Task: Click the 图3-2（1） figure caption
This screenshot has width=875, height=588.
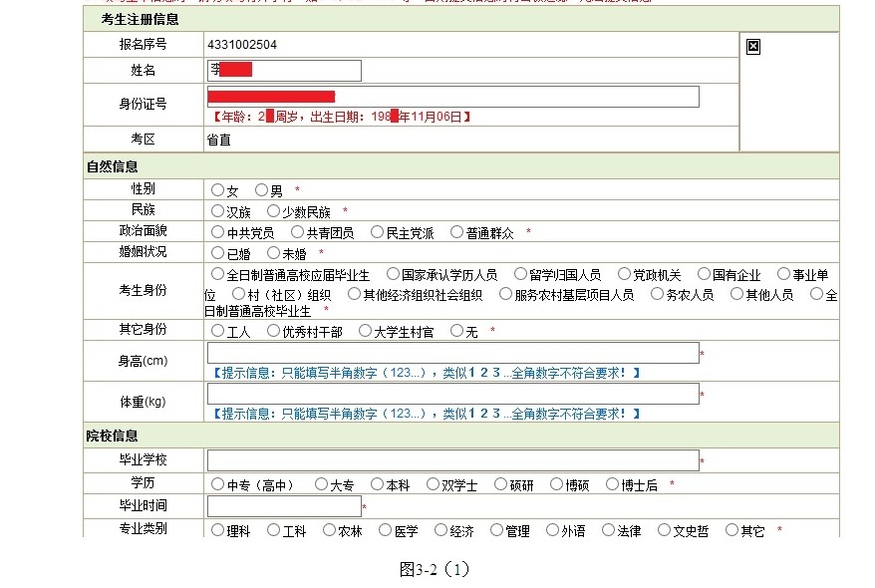Action: coord(435,569)
